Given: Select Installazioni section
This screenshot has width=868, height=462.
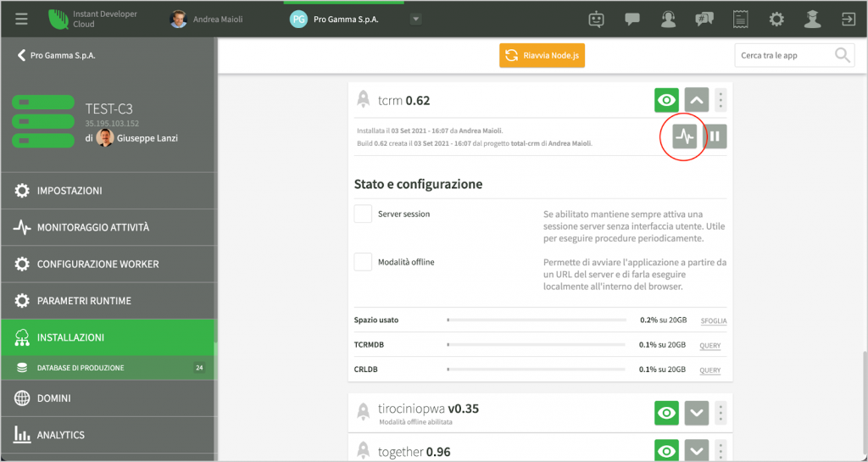Looking at the screenshot, I should (x=108, y=337).
